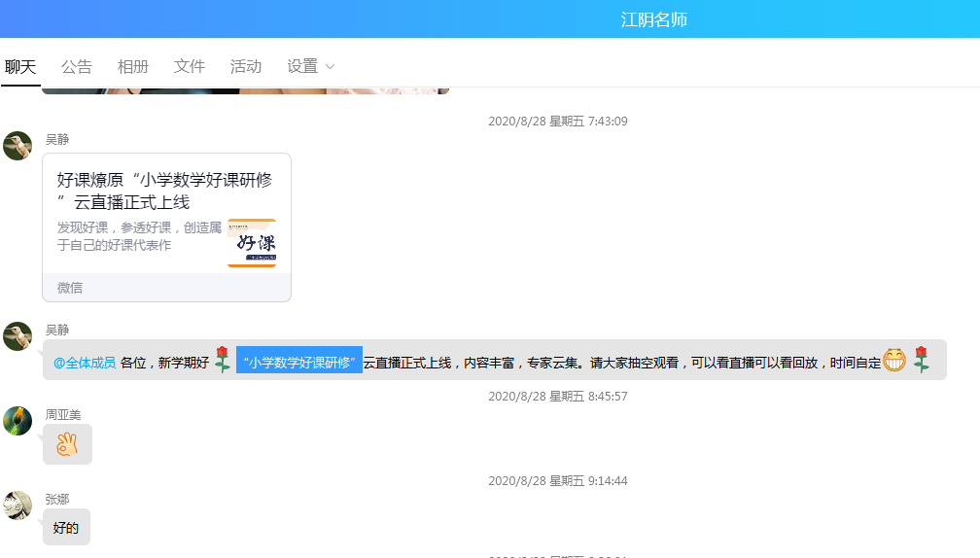Open the 好课燎原 shared link card title
This screenshot has height=558, width=980.
(x=165, y=191)
